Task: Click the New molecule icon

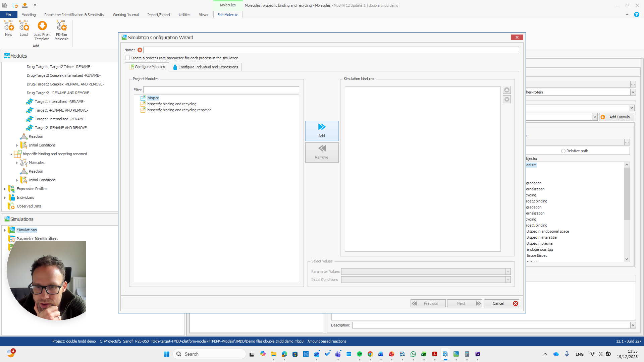Action: pyautogui.click(x=9, y=26)
